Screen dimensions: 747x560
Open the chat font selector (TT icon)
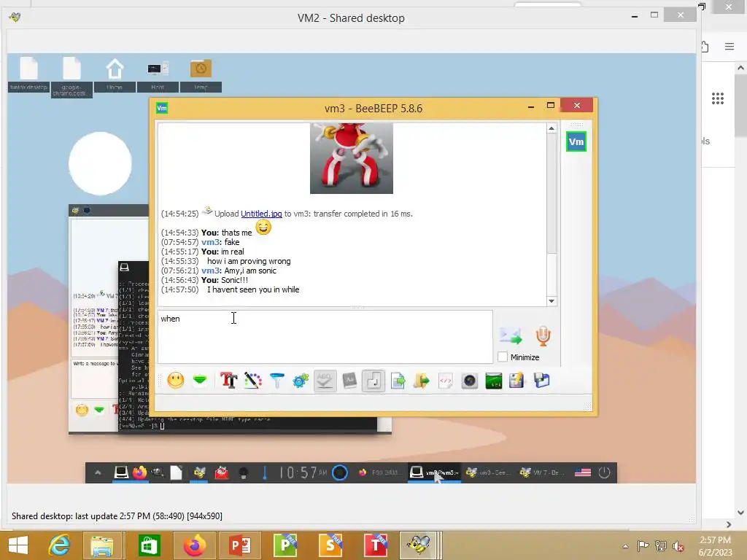228,381
